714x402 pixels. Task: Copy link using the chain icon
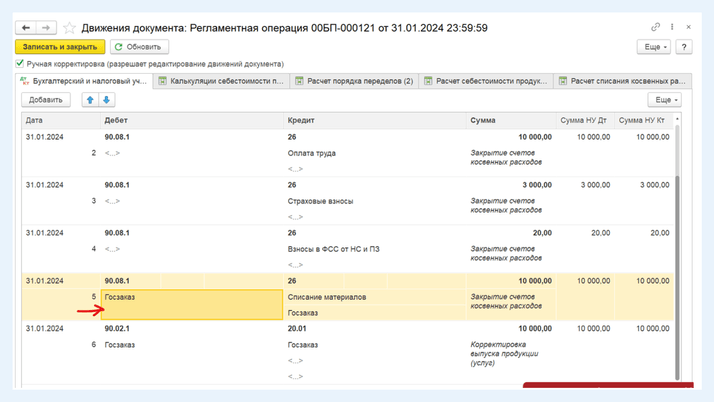(x=655, y=27)
